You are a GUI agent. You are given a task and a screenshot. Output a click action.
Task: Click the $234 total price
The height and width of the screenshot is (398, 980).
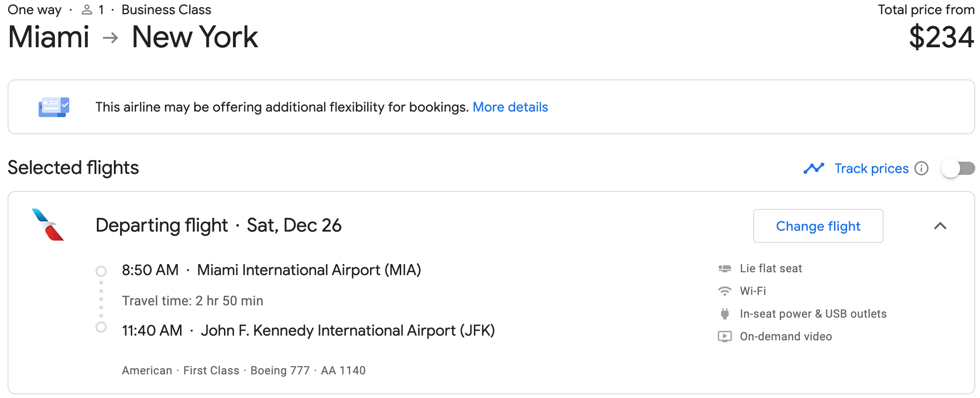[941, 37]
